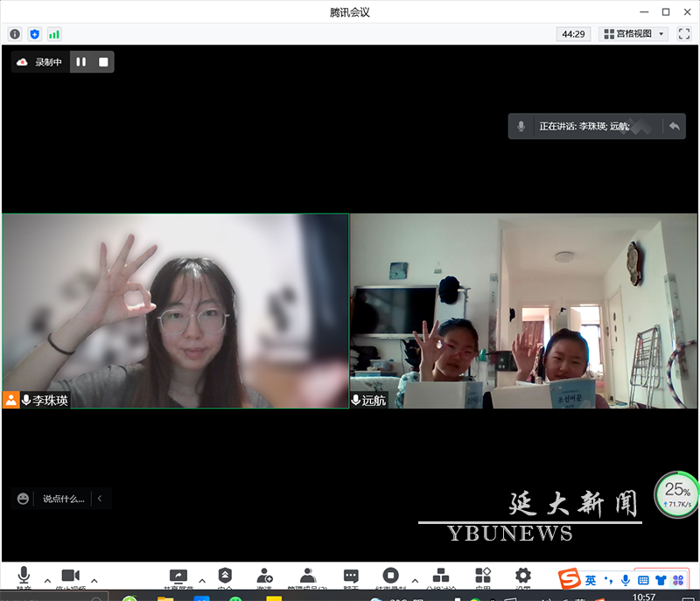700x601 pixels.
Task: Mute the microphone in bottom toolbar
Action: tap(24, 576)
